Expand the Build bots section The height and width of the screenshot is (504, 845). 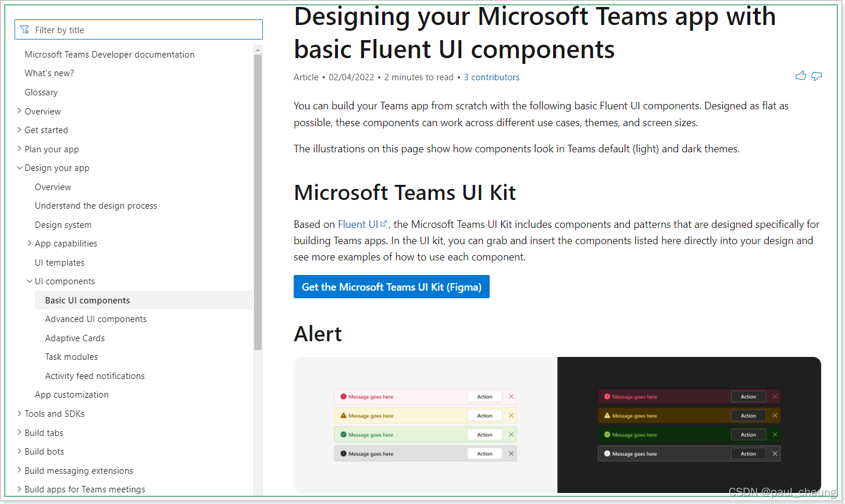click(19, 451)
